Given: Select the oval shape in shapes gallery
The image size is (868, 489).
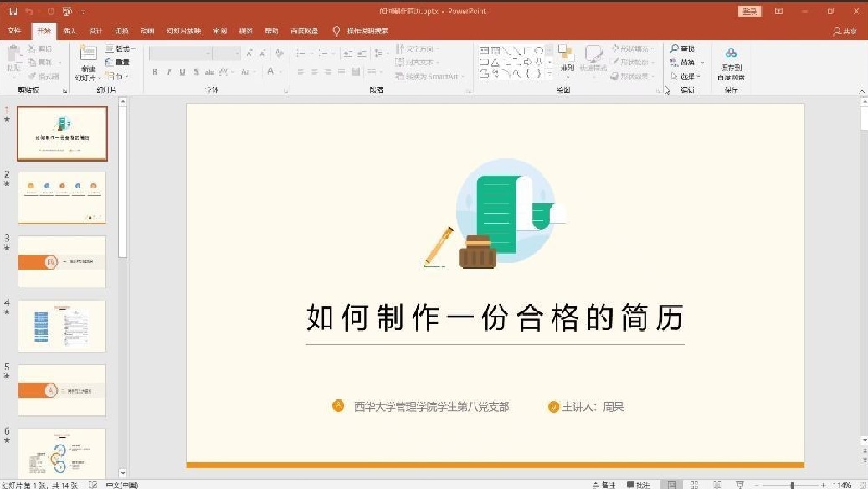Looking at the screenshot, I should click(x=539, y=51).
